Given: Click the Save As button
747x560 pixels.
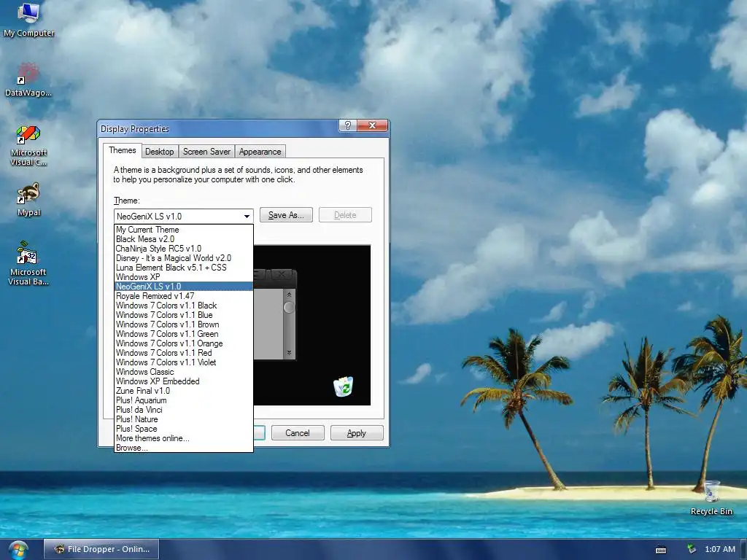Looking at the screenshot, I should (286, 215).
